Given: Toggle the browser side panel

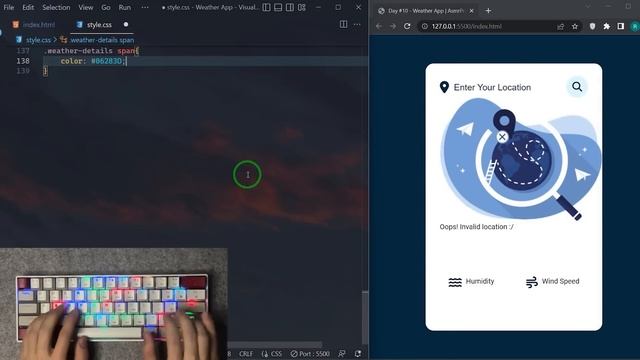Looking at the screenshot, I should (x=620, y=26).
